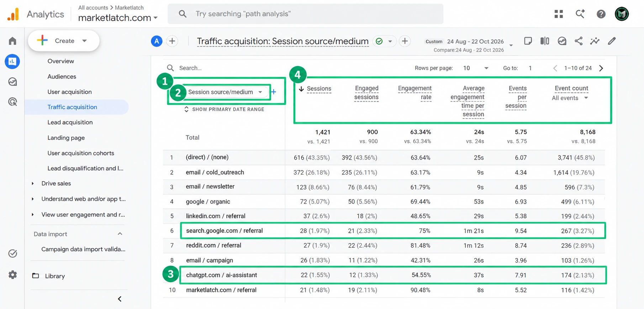Add a filter with the plus after title
This screenshot has height=309, width=644.
[405, 41]
